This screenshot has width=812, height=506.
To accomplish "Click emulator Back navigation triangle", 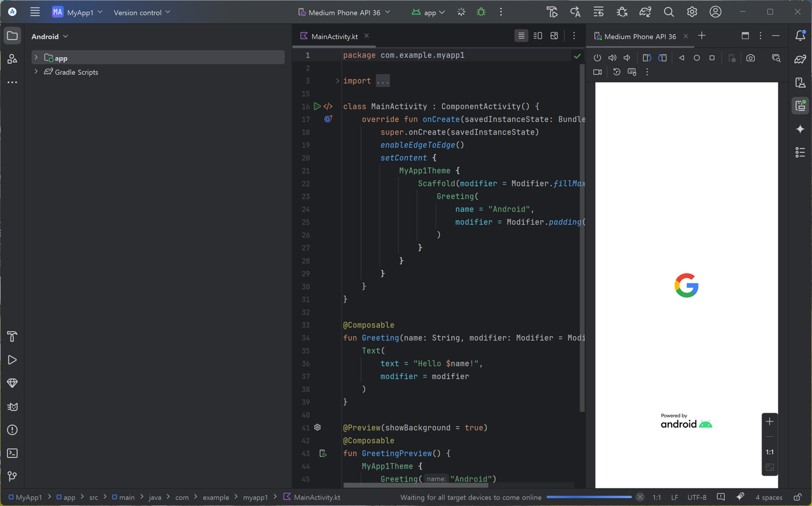I will [x=682, y=58].
